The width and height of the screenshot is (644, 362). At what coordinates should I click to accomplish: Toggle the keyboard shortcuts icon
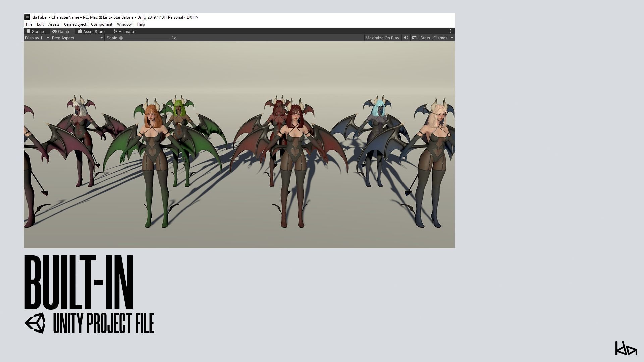tap(415, 38)
